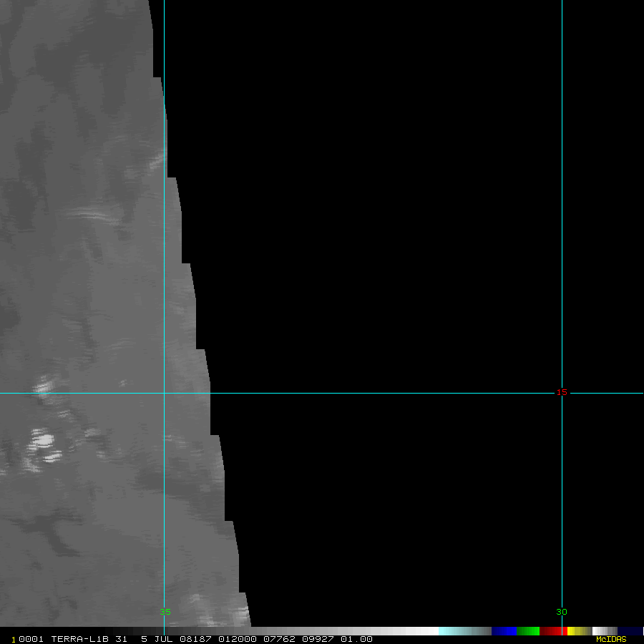Click the green segment of color bar
644x644 pixels.
pyautogui.click(x=528, y=631)
